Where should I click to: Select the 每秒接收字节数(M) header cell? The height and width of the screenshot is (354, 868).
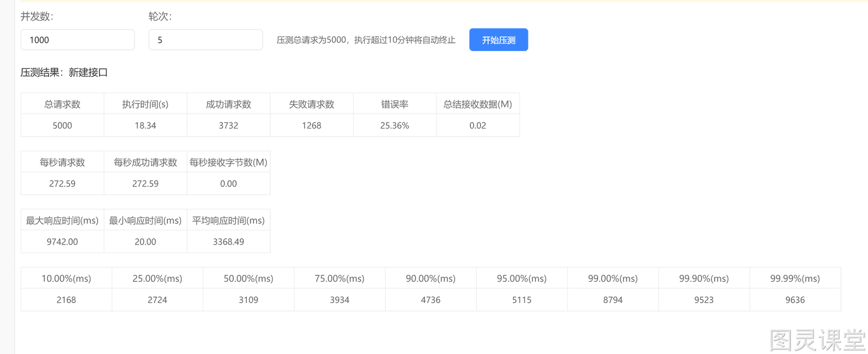tap(228, 162)
